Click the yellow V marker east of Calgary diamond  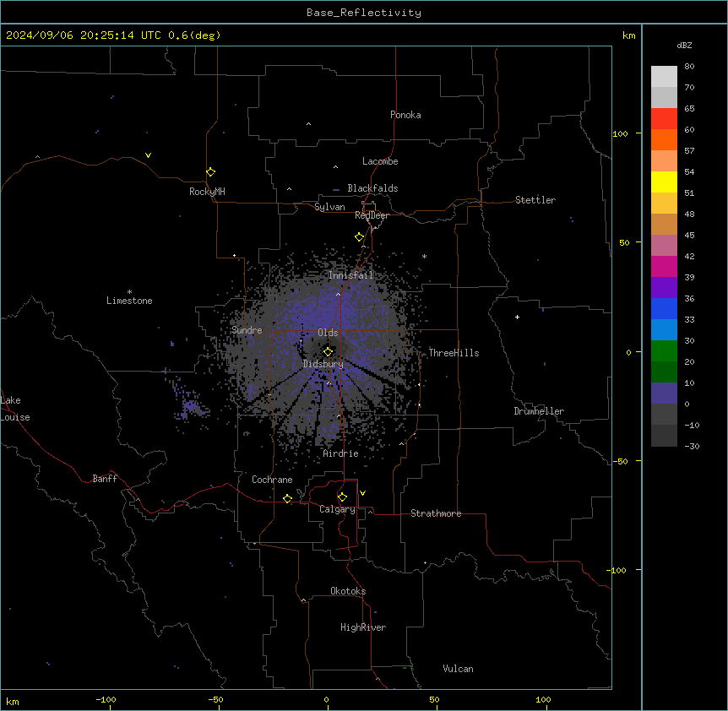[362, 493]
